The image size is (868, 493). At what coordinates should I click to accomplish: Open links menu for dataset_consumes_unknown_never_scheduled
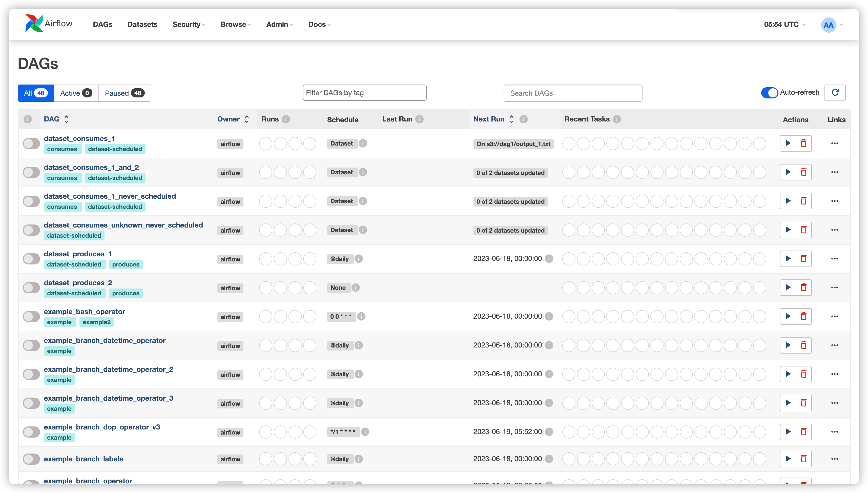[835, 230]
